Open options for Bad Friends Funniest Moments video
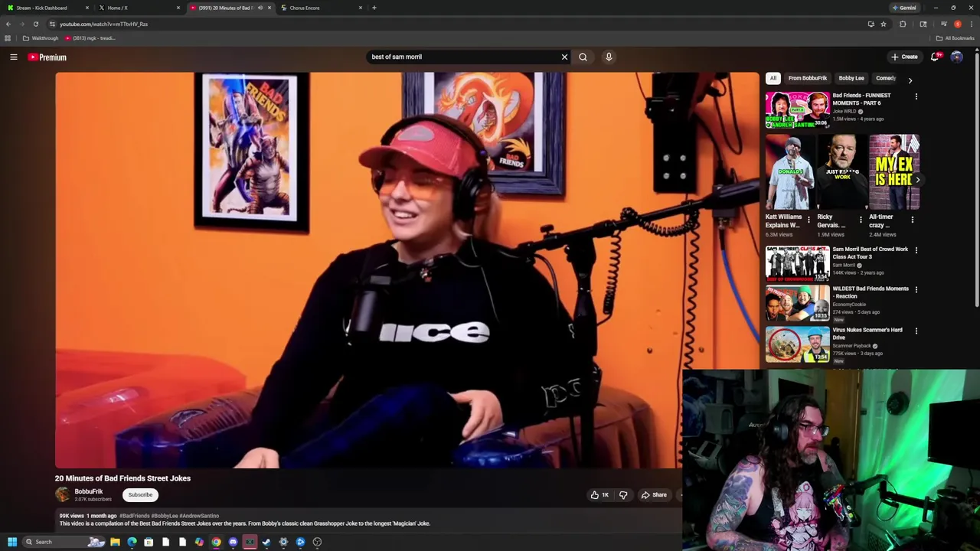 pyautogui.click(x=916, y=96)
